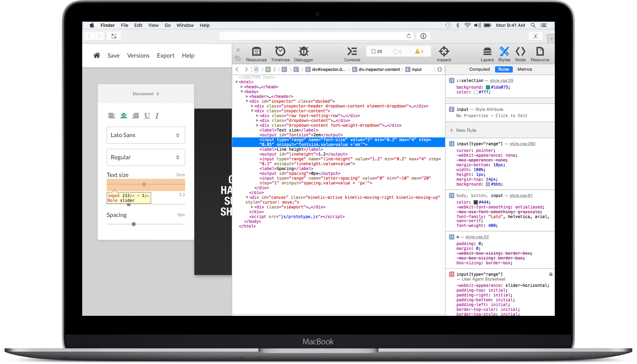Screen dimensions: 637x364
Task: Collapse the div id inspector node
Action: coord(247,101)
